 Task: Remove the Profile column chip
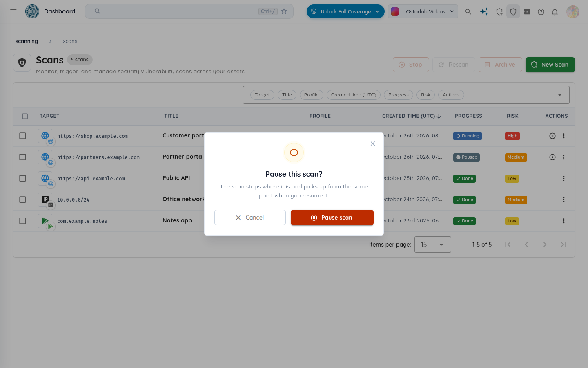pos(312,95)
